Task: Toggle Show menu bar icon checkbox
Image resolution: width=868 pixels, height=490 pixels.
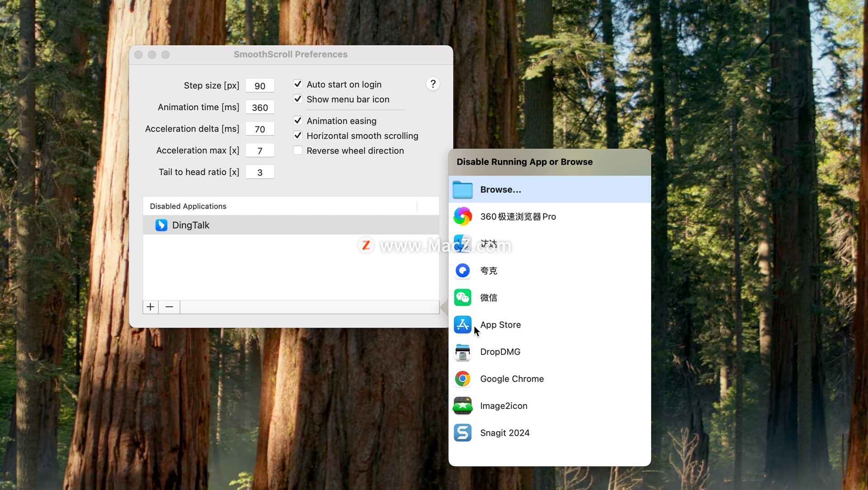Action: click(297, 99)
